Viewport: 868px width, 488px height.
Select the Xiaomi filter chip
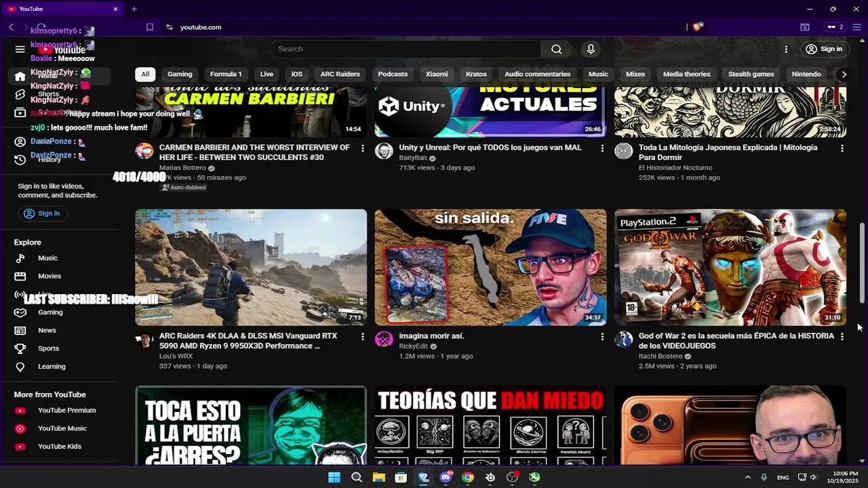437,74
